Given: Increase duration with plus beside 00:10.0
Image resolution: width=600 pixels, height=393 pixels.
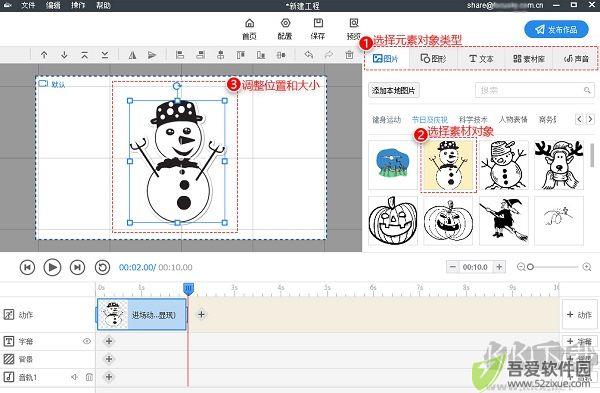Looking at the screenshot, I should [x=499, y=267].
